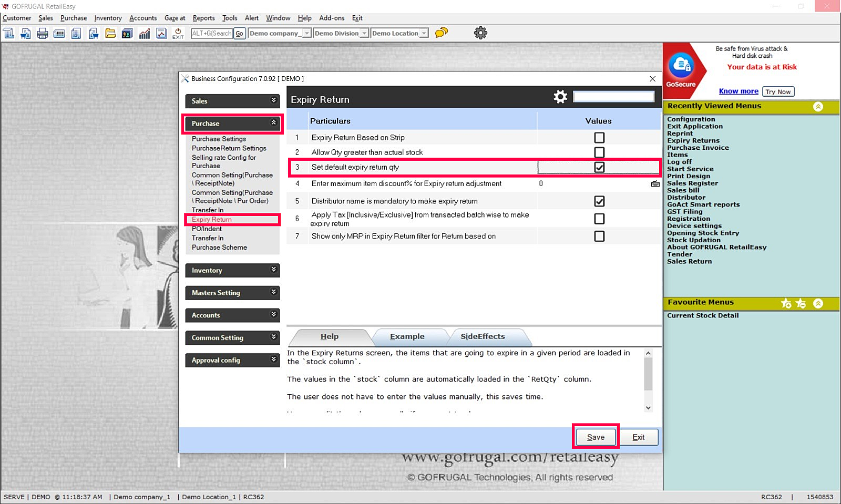Expand the Masters Setting section
The image size is (841, 504).
(x=232, y=293)
